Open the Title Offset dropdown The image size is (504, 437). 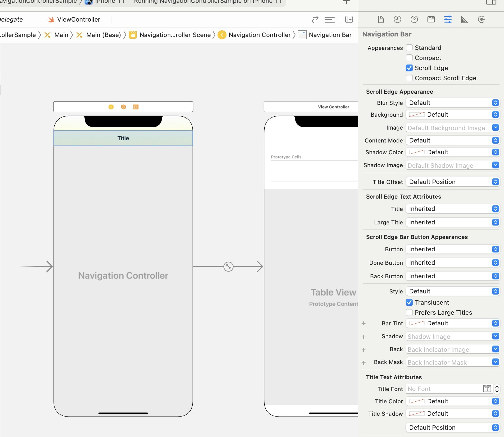(453, 182)
